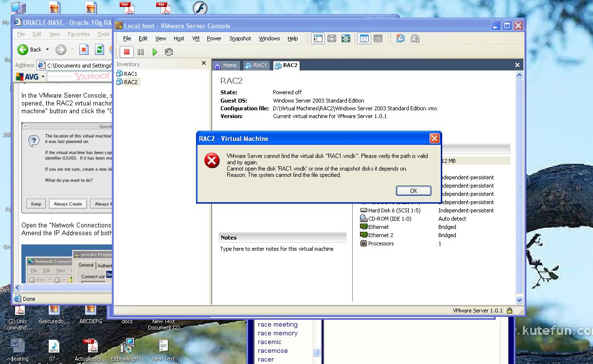This screenshot has width=593, height=364.
Task: Click Back button in the Internet Explorer window
Action: point(30,50)
